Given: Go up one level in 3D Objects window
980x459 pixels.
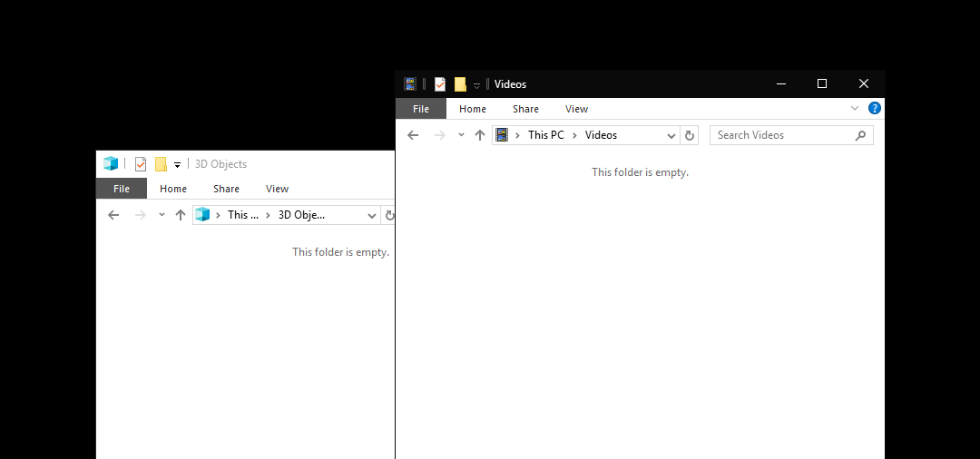Looking at the screenshot, I should [x=181, y=215].
